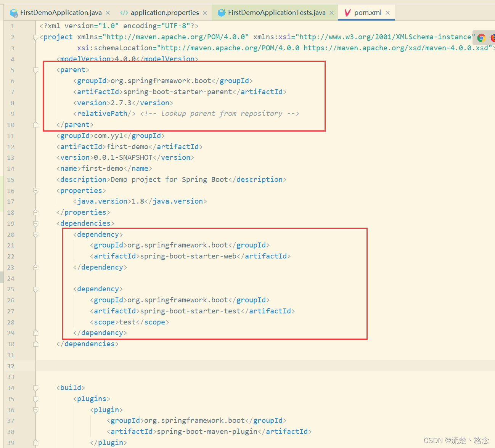
Task: Collapse the dependencies block on line 19
Action: (x=35, y=223)
